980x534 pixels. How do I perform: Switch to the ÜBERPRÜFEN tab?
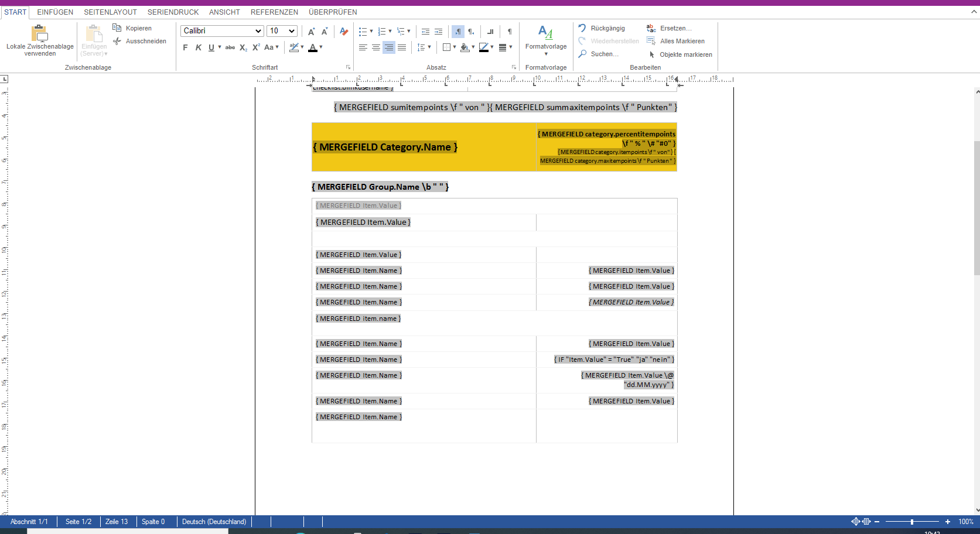(333, 12)
